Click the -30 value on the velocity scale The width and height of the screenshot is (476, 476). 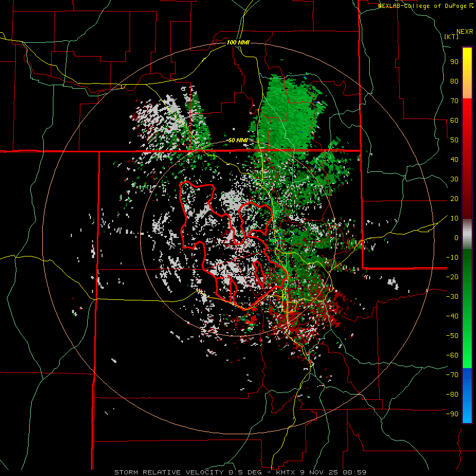click(452, 297)
